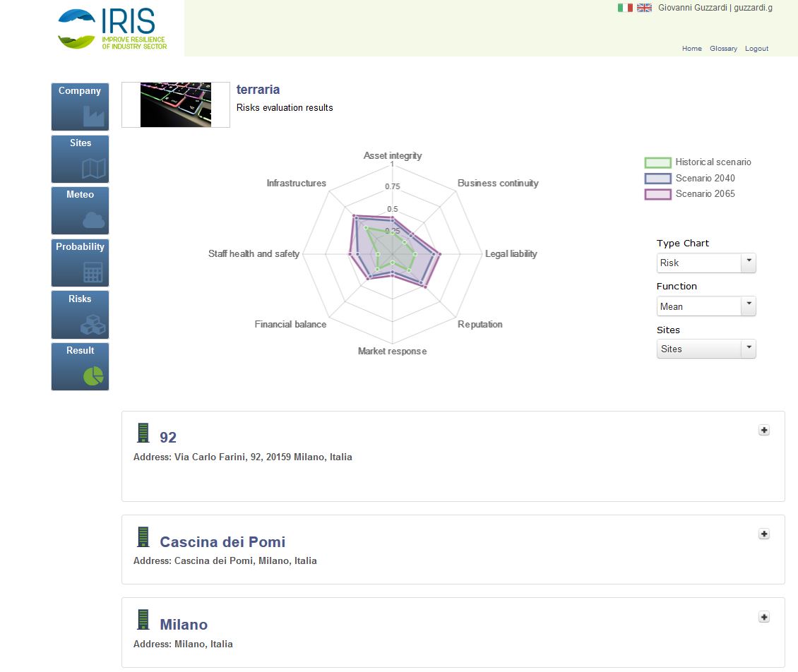Click the Via Carlo Farini address text
The width and height of the screenshot is (798, 672).
pyautogui.click(x=243, y=457)
